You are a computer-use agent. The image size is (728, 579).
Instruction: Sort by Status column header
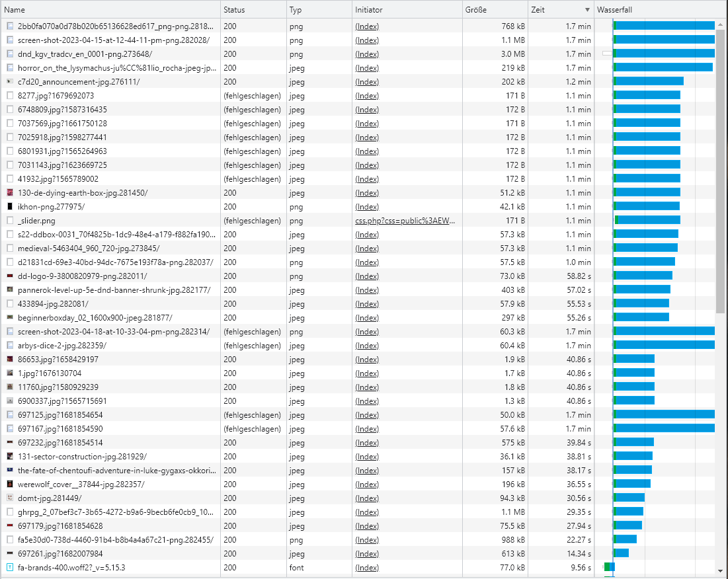pos(253,10)
